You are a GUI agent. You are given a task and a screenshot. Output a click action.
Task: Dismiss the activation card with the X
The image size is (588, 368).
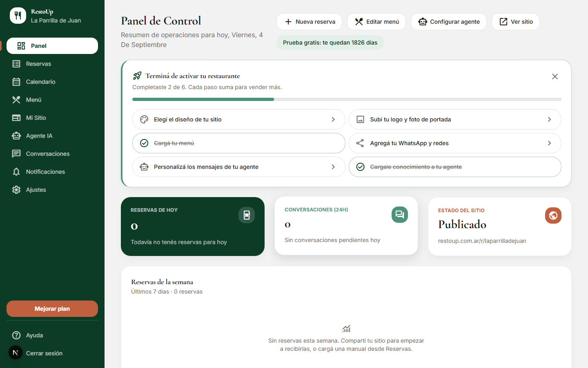coord(555,76)
